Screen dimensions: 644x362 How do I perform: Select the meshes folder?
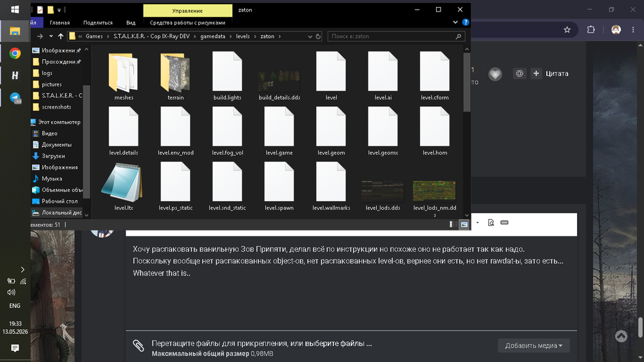(124, 77)
